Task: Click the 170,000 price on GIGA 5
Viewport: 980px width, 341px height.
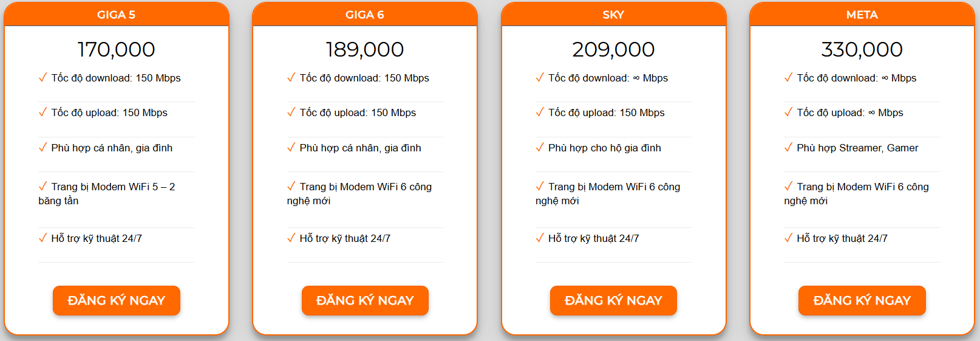Action: (116, 49)
